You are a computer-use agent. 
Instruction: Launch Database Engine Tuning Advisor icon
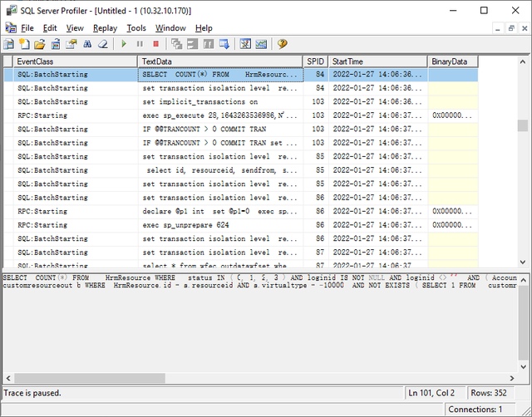(245, 43)
